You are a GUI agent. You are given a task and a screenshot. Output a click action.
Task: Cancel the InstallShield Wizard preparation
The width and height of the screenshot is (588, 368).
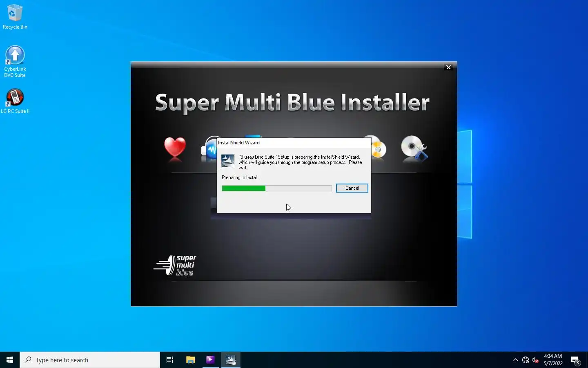[352, 188]
